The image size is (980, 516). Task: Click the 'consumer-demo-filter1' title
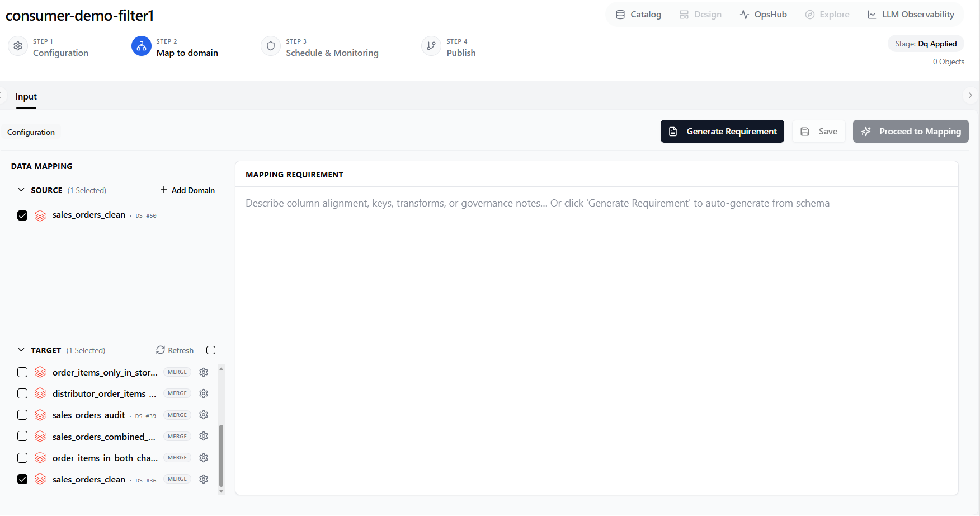point(79,16)
